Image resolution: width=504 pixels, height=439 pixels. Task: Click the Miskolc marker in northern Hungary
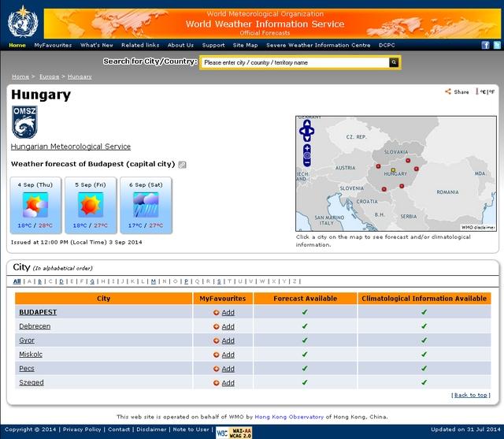coord(408,161)
